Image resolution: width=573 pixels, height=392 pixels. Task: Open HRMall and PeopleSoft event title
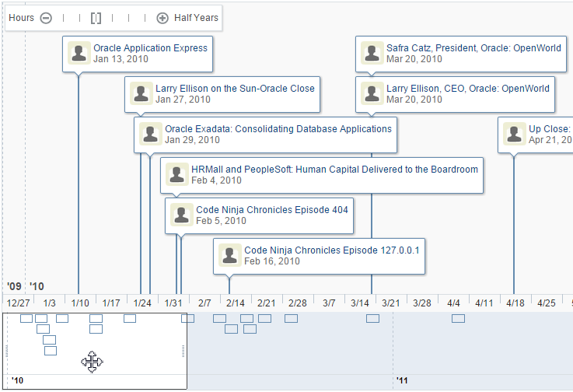coord(335,170)
